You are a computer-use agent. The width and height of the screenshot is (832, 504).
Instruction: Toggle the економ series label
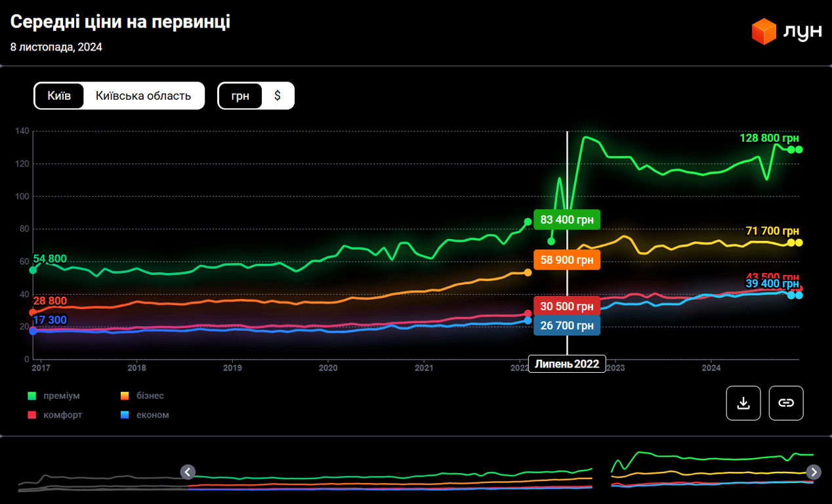[x=152, y=415]
